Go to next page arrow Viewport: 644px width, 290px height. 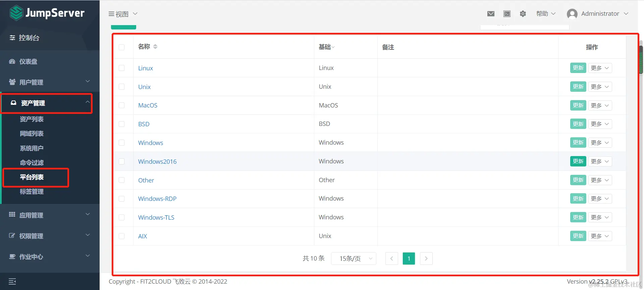426,259
